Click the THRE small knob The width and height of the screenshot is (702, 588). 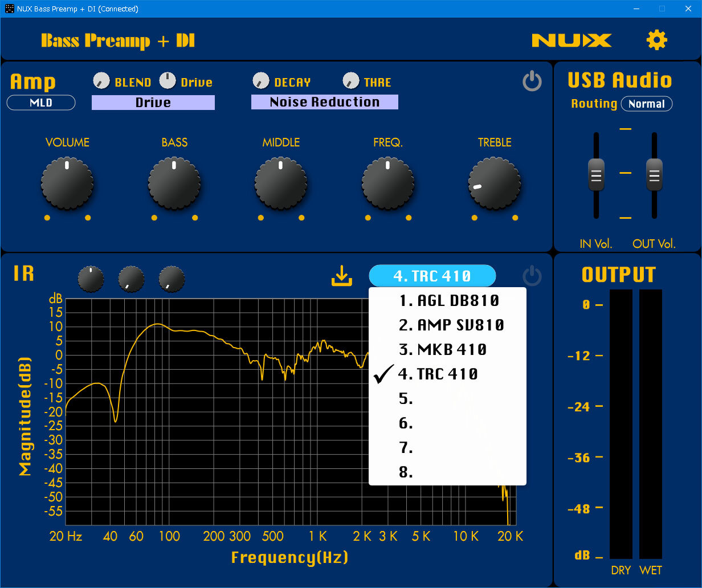(351, 81)
